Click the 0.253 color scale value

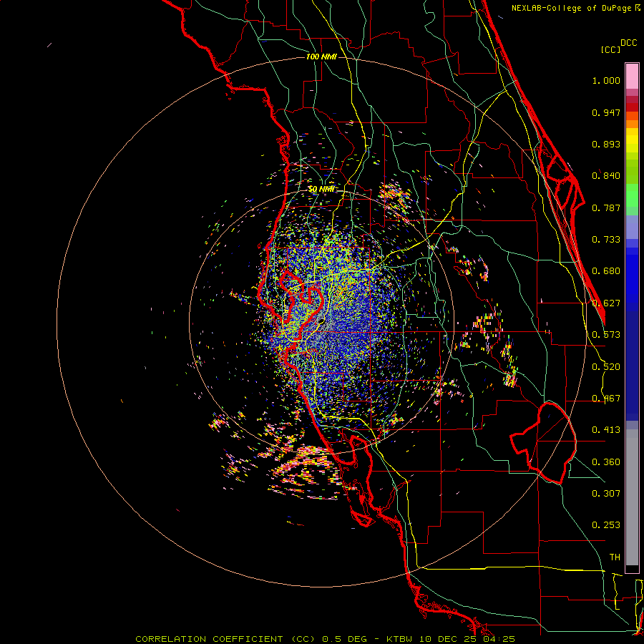[x=606, y=525]
